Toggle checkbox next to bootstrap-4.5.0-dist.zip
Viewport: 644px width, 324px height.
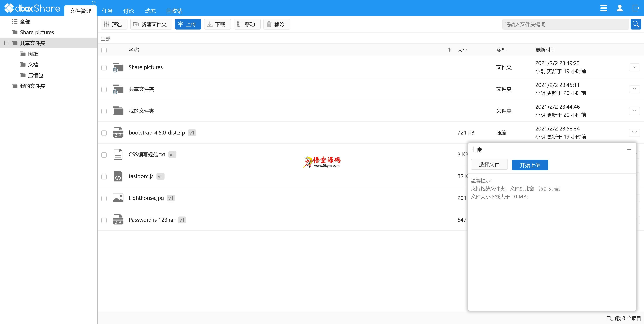pos(104,133)
